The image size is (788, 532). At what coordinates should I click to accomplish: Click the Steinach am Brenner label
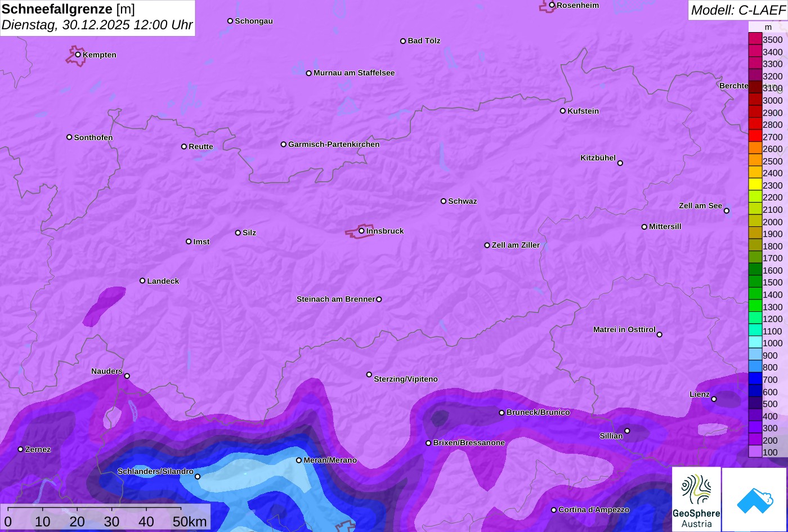[x=335, y=299]
